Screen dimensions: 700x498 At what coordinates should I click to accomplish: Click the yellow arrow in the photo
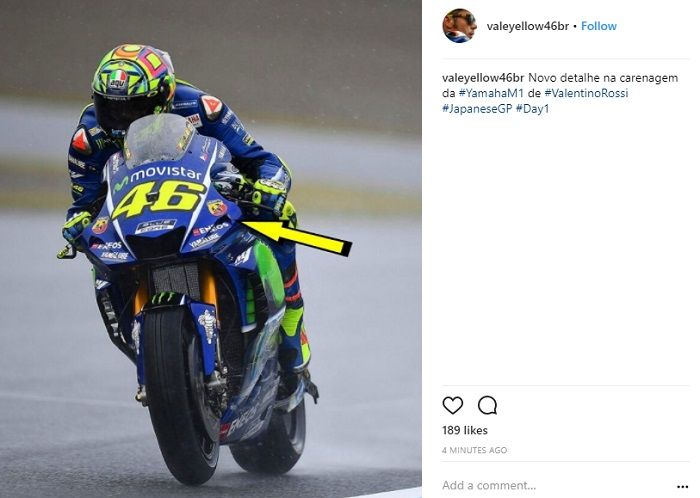tap(297, 237)
